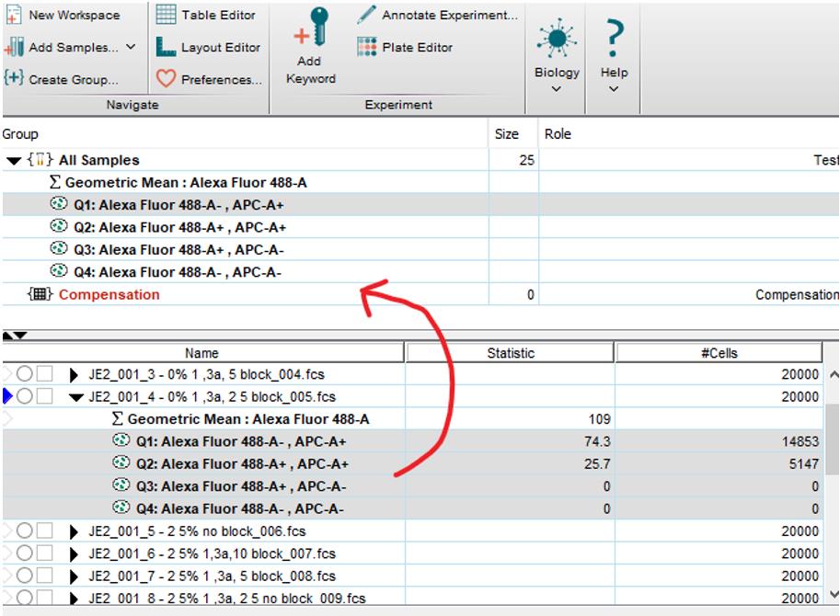Select radio circle for block_006.fcs
The image size is (840, 616).
[x=25, y=530]
